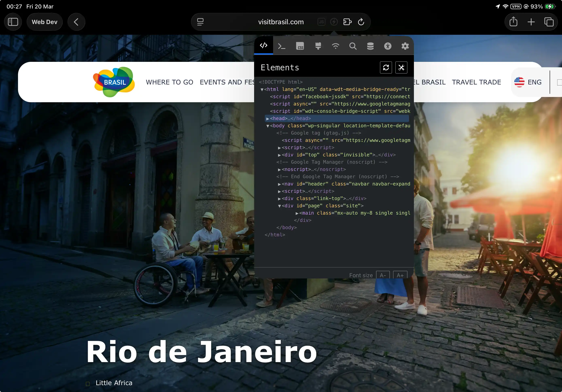The width and height of the screenshot is (562, 392).
Task: Increase font size with A+ button
Action: coord(400,275)
